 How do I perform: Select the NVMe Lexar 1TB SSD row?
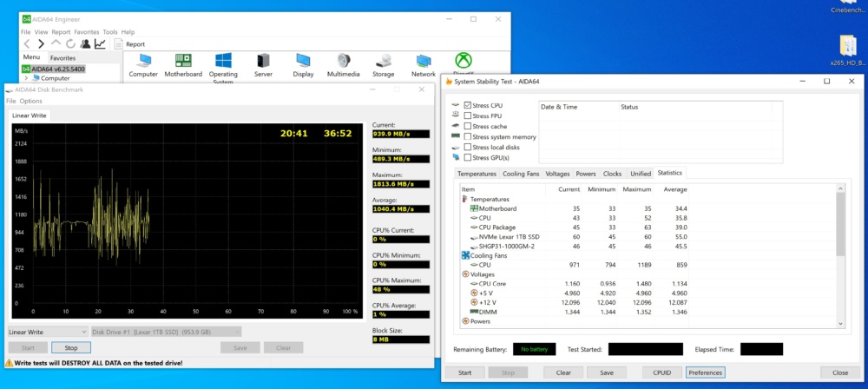[x=575, y=237]
